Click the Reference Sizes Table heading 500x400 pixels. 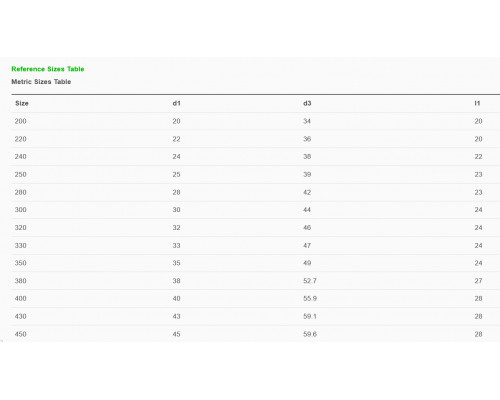pyautogui.click(x=48, y=69)
